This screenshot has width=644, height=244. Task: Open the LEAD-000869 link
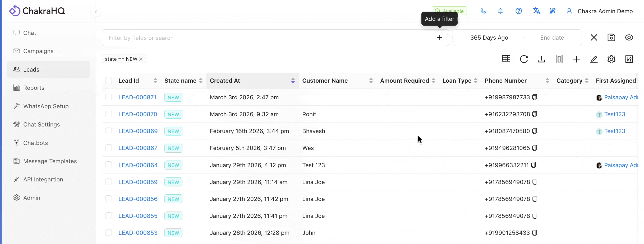(x=138, y=131)
